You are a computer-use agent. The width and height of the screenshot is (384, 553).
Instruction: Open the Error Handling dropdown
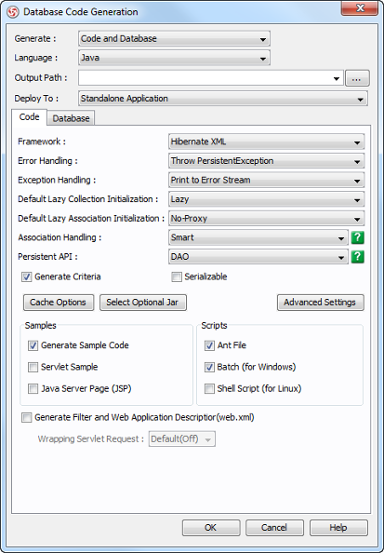coord(267,161)
